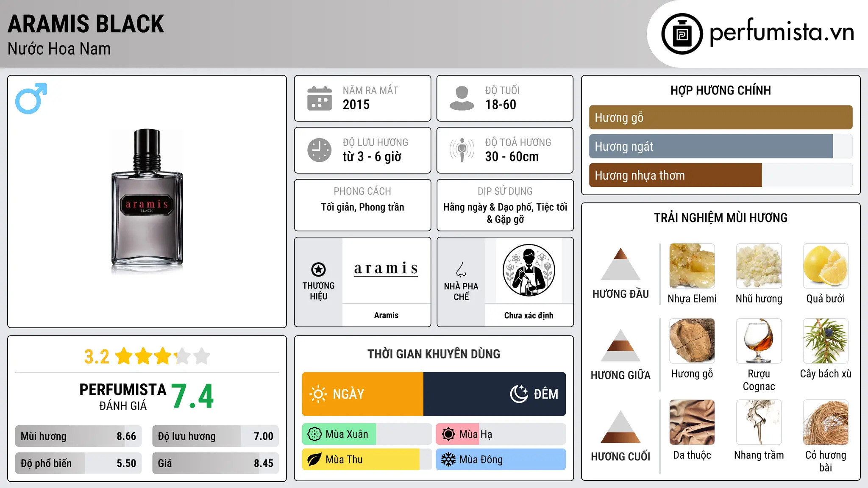This screenshot has width=868, height=488.
Task: Click the sun icon in the Ngày bar
Action: point(318,394)
